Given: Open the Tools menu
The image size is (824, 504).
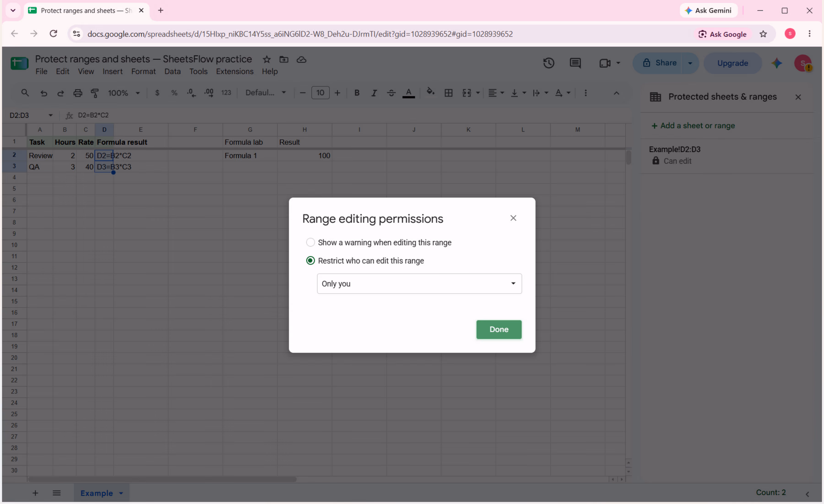Looking at the screenshot, I should click(198, 71).
